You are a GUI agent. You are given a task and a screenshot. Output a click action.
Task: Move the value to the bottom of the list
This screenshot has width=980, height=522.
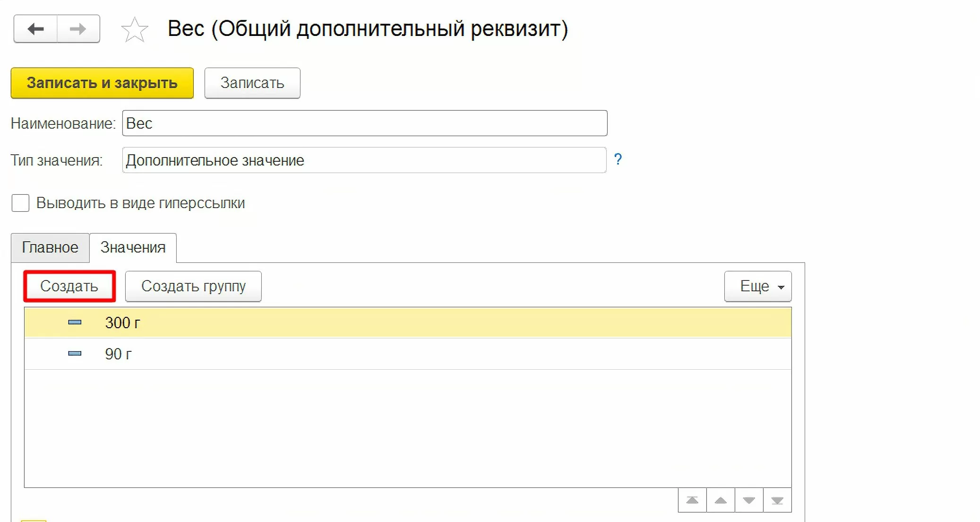(x=777, y=500)
